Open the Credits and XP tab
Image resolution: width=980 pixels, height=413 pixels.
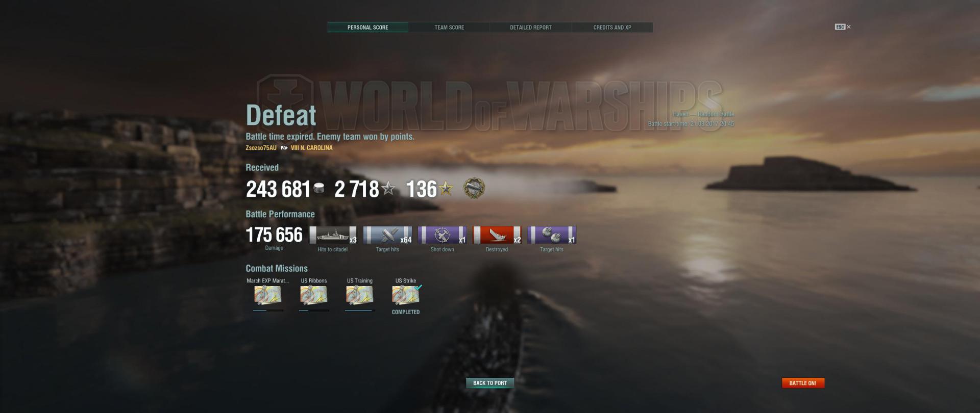[x=612, y=28]
